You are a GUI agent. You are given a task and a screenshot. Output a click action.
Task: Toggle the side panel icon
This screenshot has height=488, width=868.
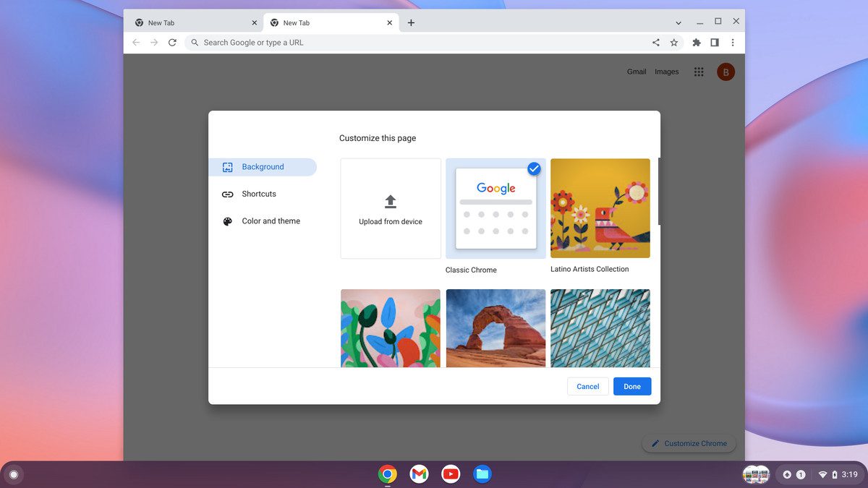[x=715, y=43]
